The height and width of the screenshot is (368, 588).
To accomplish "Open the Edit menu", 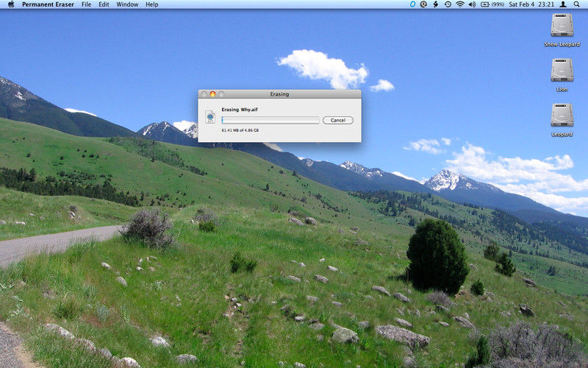I will tap(104, 4).
